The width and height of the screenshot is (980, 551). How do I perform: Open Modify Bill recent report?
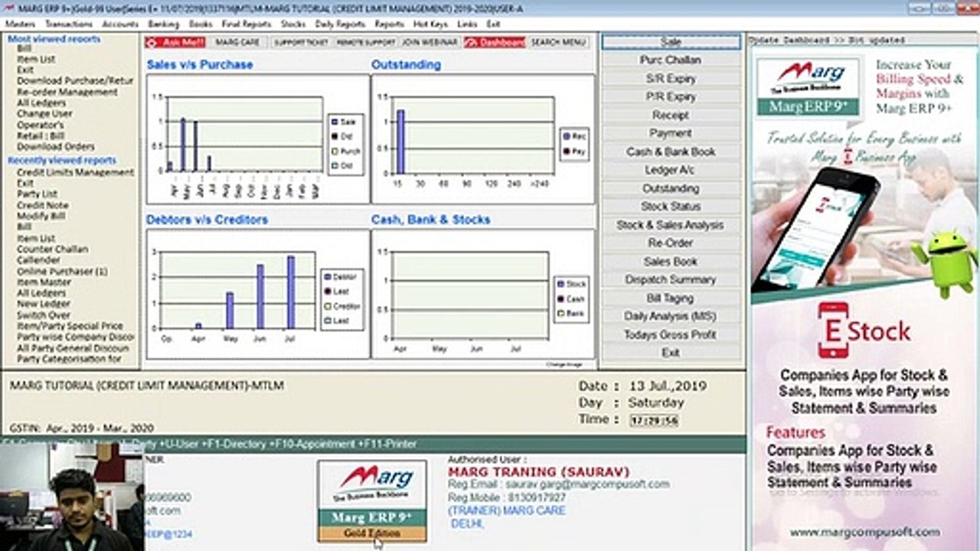(41, 216)
